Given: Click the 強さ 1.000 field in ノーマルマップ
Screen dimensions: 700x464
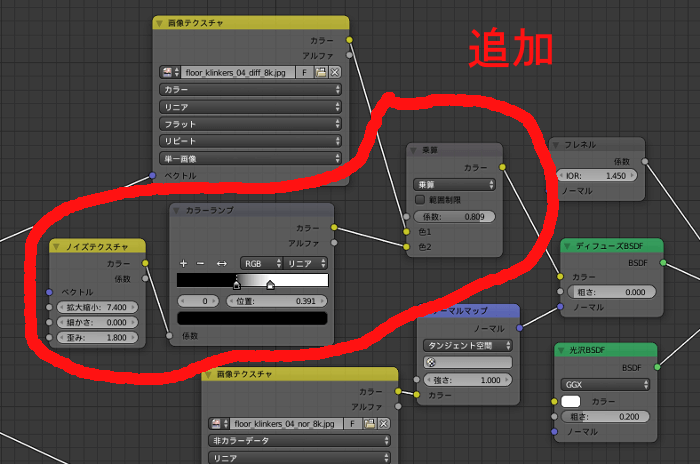Looking at the screenshot, I should pyautogui.click(x=467, y=380).
